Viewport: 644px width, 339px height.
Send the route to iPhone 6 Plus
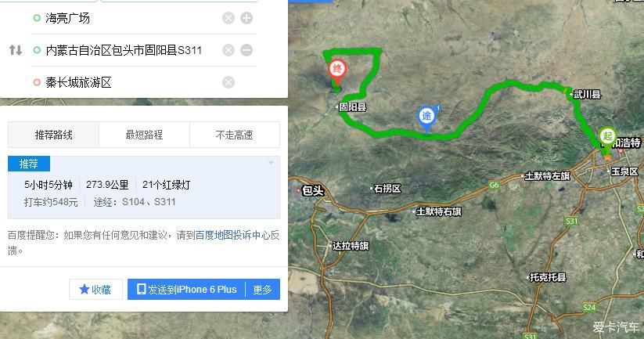(186, 289)
